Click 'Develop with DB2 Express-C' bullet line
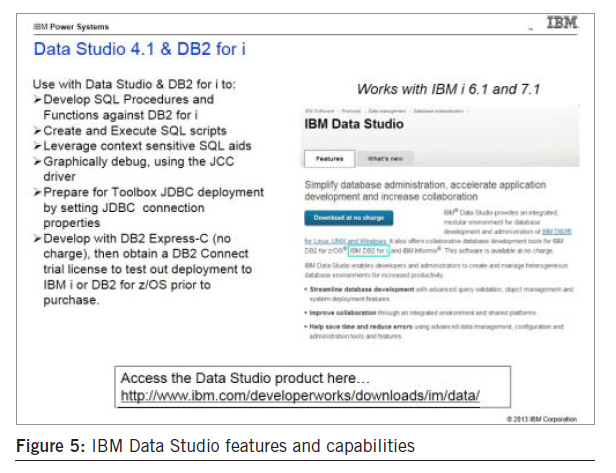This screenshot has width=616, height=473. coord(137,238)
